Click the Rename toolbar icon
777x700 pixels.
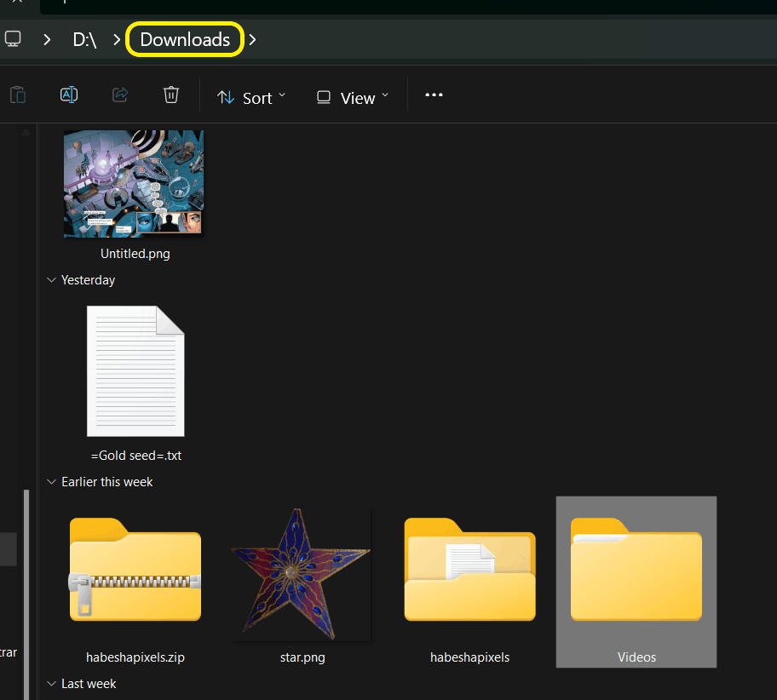point(69,95)
